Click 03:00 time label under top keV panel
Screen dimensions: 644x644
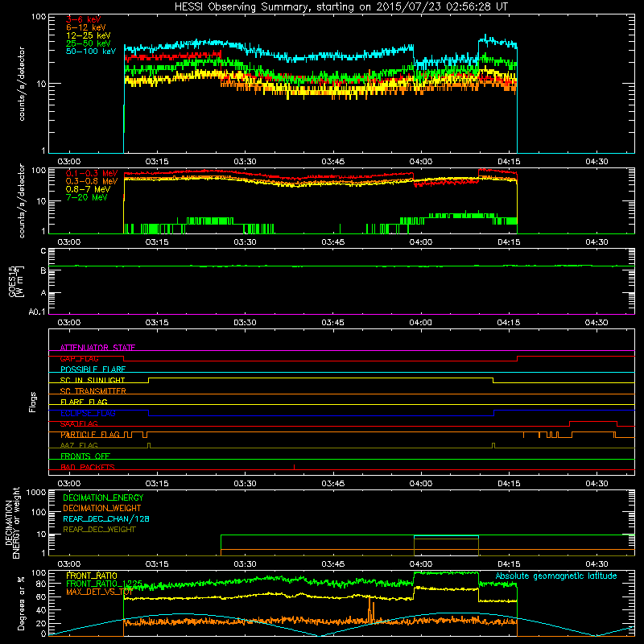point(69,162)
